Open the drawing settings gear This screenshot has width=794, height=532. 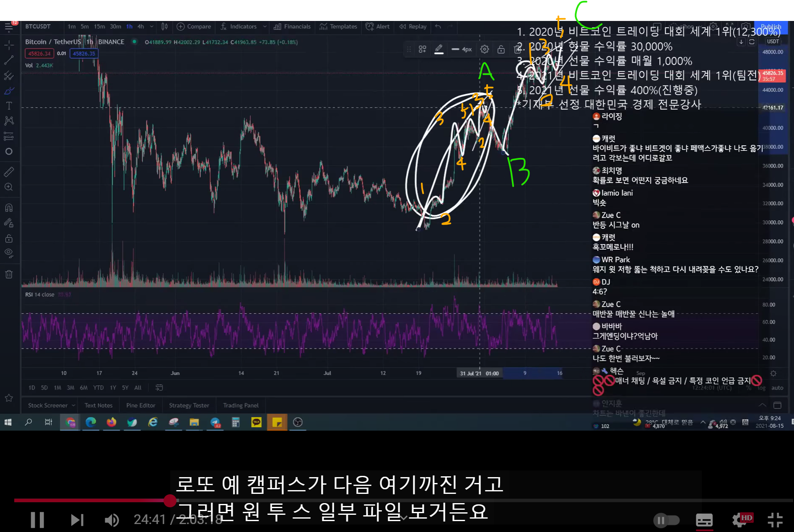click(x=485, y=49)
